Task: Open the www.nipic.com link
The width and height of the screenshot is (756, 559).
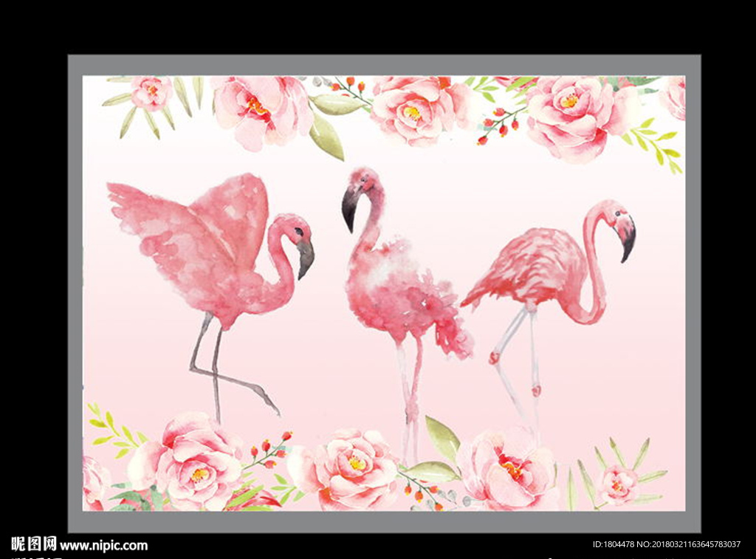Action: (x=103, y=546)
